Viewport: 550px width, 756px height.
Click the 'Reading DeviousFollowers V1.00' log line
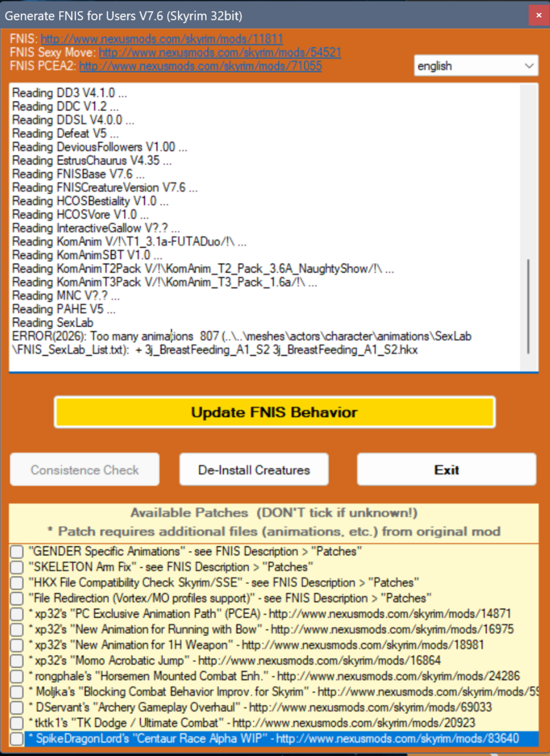click(x=100, y=147)
